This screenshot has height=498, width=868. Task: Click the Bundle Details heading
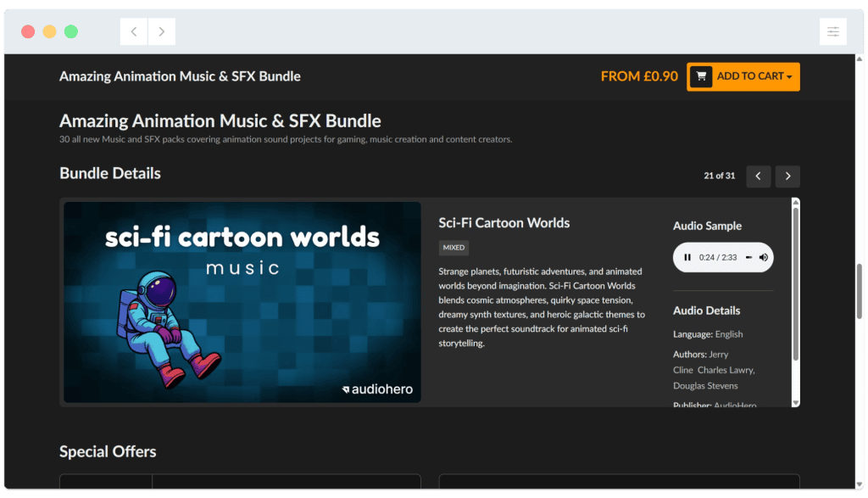click(x=110, y=173)
